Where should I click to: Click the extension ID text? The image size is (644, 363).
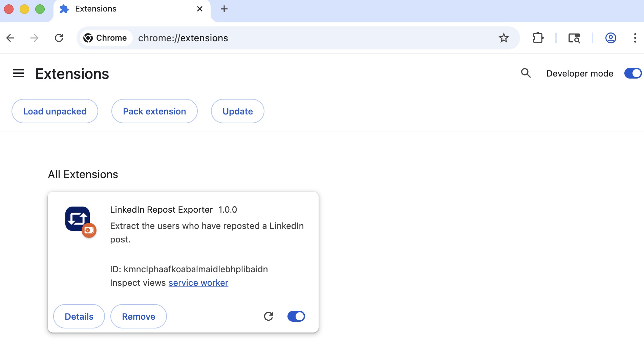pyautogui.click(x=189, y=269)
